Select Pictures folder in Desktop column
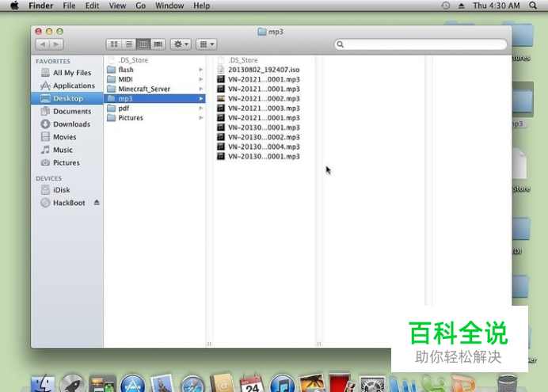Image resolution: width=548 pixels, height=392 pixels. (x=155, y=118)
